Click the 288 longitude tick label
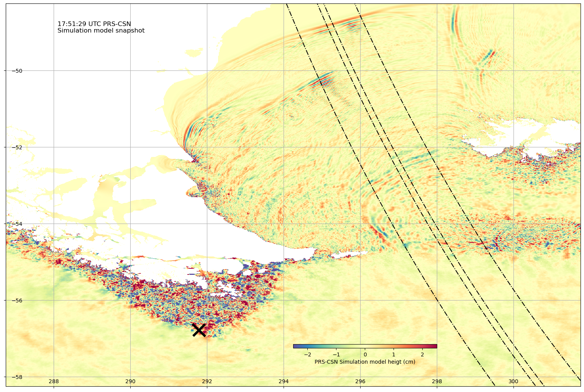The image size is (584, 392). pyautogui.click(x=54, y=381)
